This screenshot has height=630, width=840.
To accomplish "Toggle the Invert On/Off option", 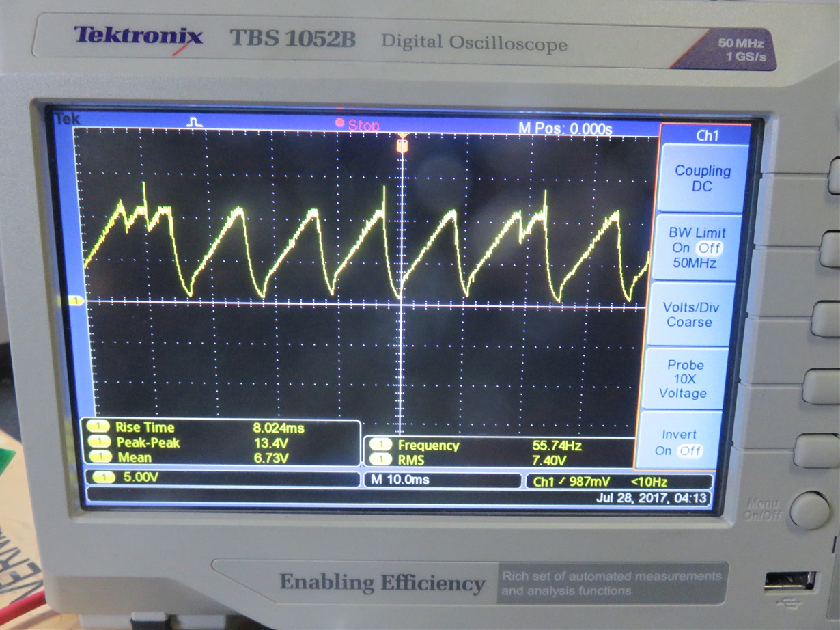I will [678, 442].
